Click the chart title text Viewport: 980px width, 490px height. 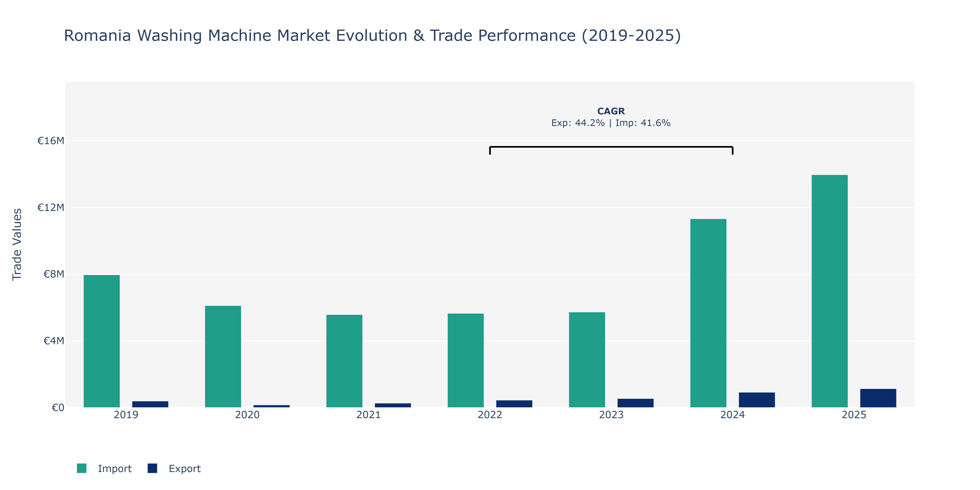(x=372, y=35)
